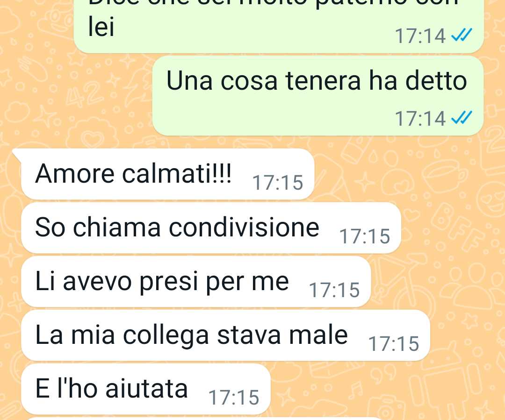This screenshot has width=505, height=420.
Task: Select the 'Amore calmati!!!' message
Action: point(167,174)
